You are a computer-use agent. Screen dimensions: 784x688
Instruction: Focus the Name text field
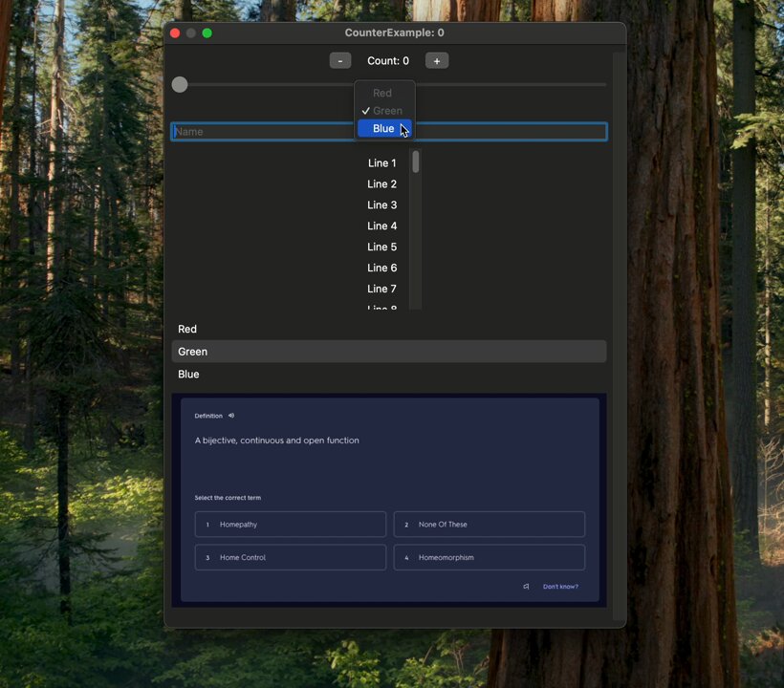point(389,132)
